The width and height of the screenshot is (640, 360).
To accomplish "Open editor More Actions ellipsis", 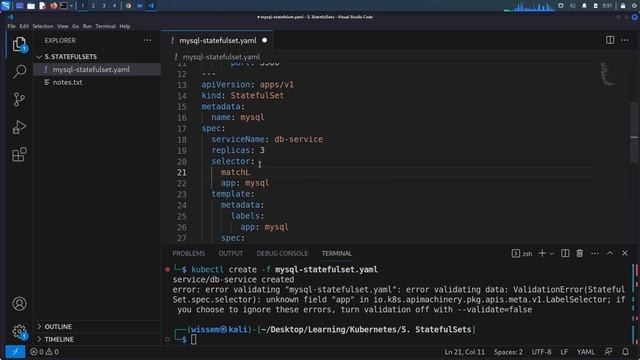I will click(625, 40).
